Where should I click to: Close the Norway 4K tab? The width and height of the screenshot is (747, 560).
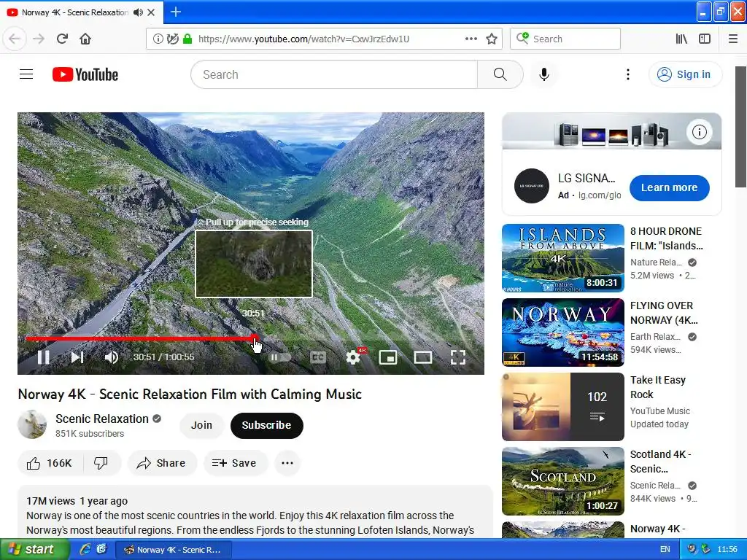coord(152,12)
